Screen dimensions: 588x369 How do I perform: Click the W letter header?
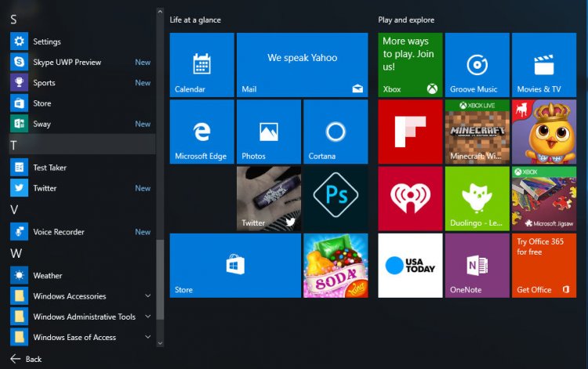click(16, 254)
